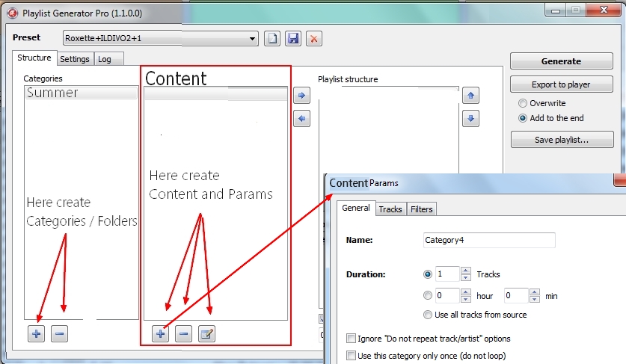This screenshot has height=364, width=626.
Task: Adjust the min value stepper
Action: pos(535,295)
